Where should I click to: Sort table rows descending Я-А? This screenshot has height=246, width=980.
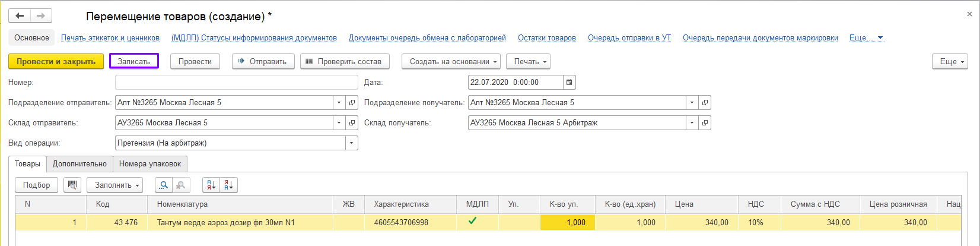(x=228, y=185)
